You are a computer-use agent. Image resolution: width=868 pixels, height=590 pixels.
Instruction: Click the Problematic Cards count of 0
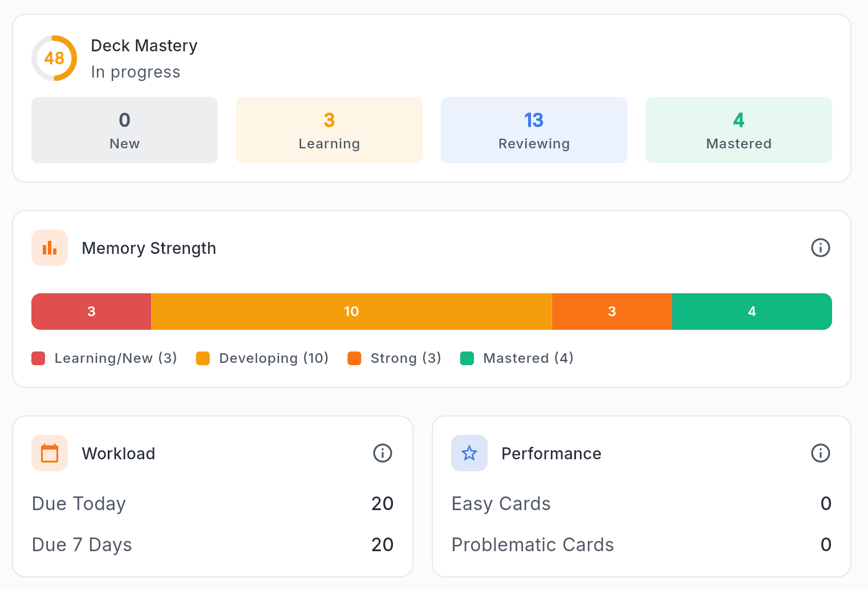[x=826, y=545]
